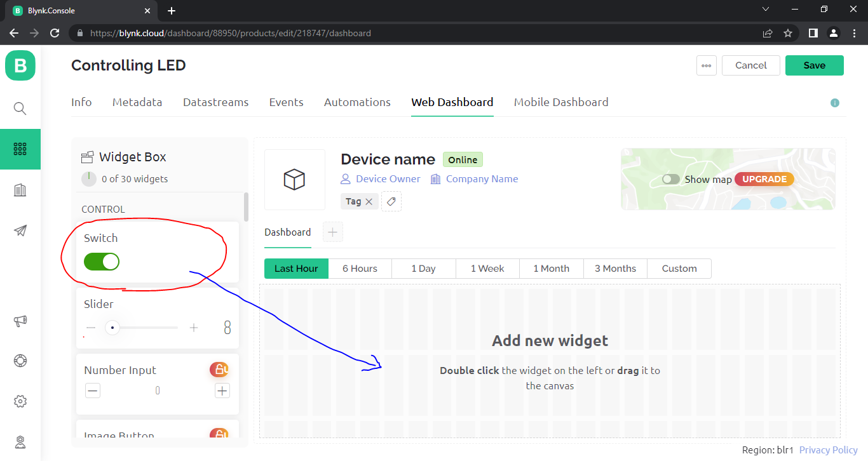Open the browser three-dot menu

pos(854,33)
